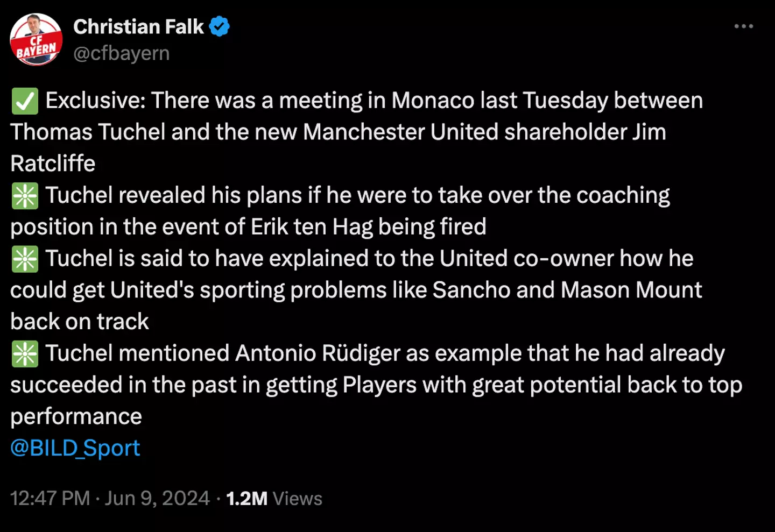Click "Thomas Tuchel" in the post text
This screenshot has height=532, width=775.
point(88,132)
